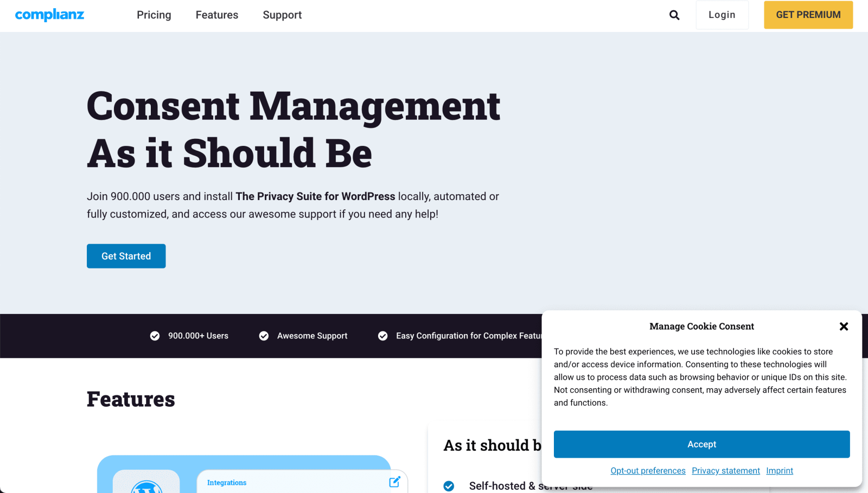The height and width of the screenshot is (493, 868).
Task: Open the search magnifier icon
Action: [x=674, y=15]
